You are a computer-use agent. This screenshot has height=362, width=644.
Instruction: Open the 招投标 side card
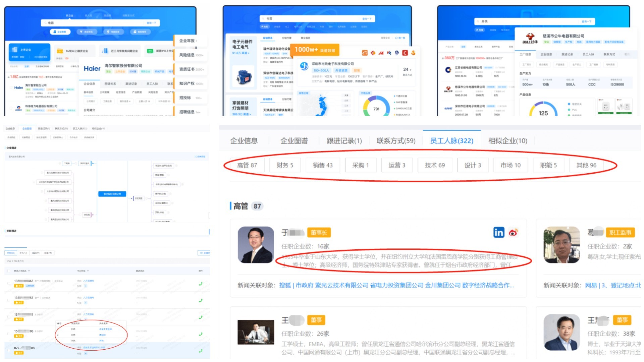[x=191, y=98]
